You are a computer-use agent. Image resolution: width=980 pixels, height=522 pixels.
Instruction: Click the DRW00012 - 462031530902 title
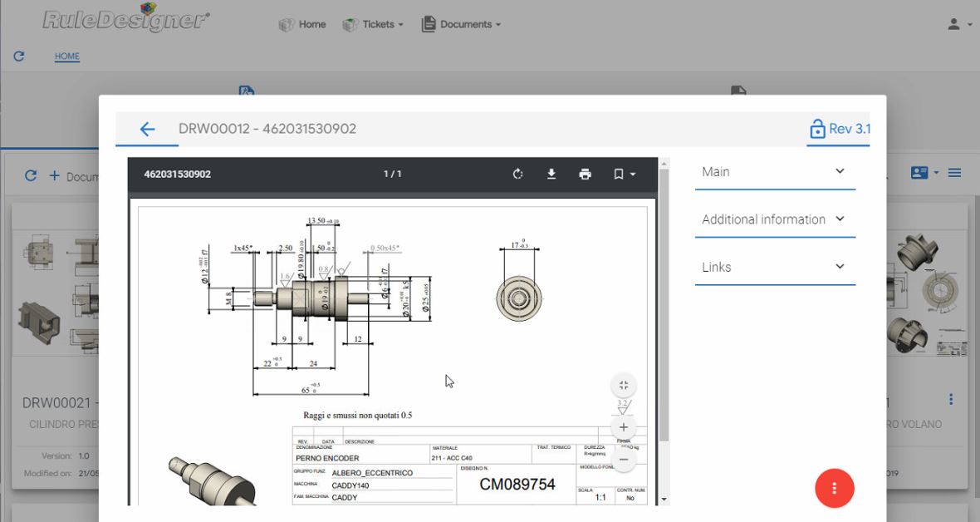[x=267, y=129]
